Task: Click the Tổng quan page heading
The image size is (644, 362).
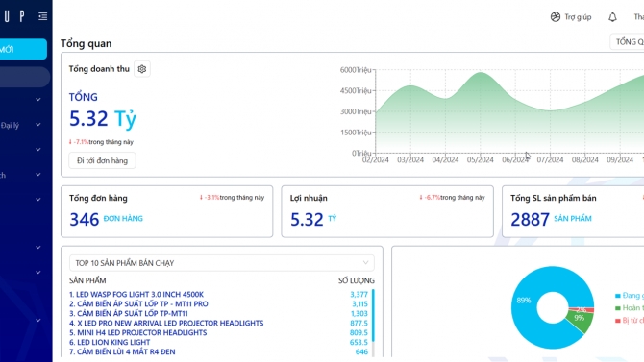Action: tap(87, 43)
